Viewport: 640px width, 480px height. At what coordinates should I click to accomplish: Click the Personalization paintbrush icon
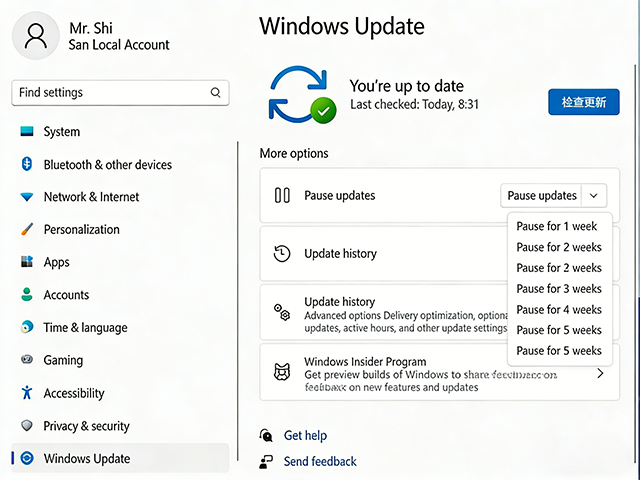pyautogui.click(x=26, y=230)
